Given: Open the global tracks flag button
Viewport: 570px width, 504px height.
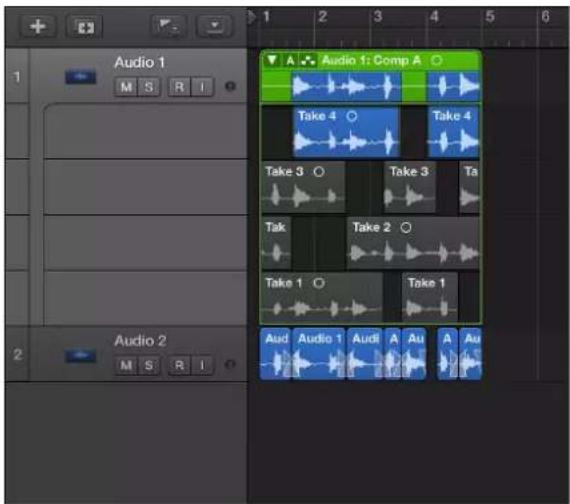Looking at the screenshot, I should [x=169, y=26].
